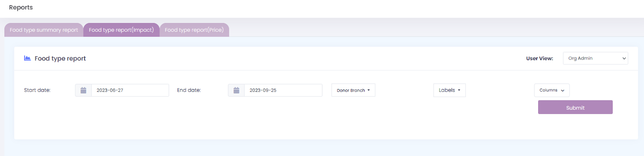This screenshot has height=156, width=644.
Task: Open the Columns dropdown
Action: [x=552, y=90]
